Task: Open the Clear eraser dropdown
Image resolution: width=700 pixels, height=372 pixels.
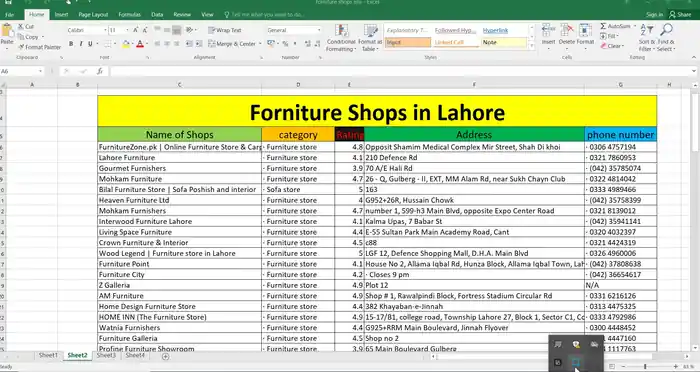Action: (612, 46)
